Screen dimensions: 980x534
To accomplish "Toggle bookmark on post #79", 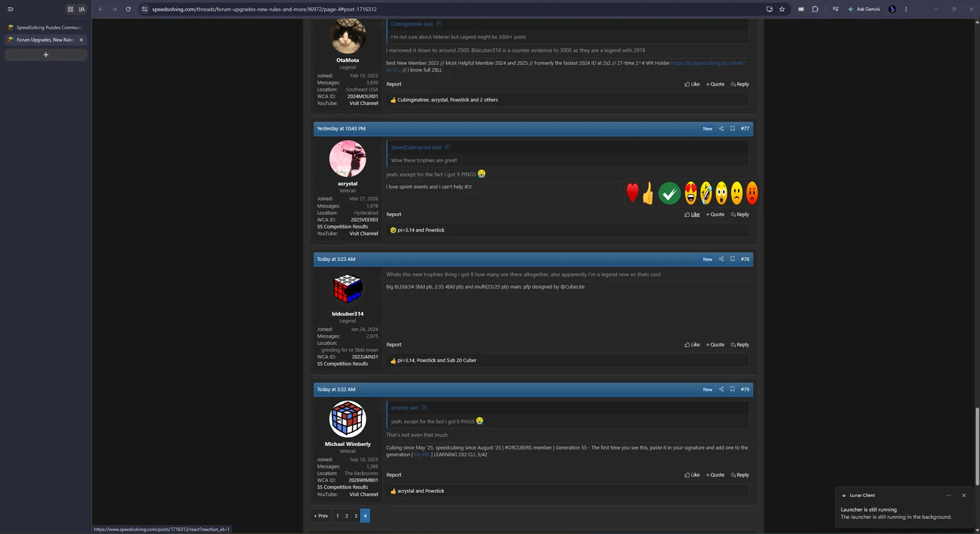I will pyautogui.click(x=733, y=389).
